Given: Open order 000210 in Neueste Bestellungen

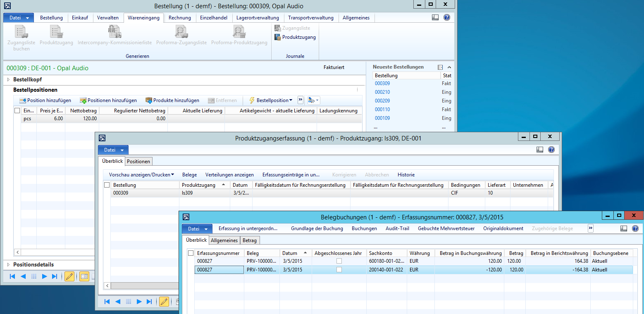Looking at the screenshot, I should pyautogui.click(x=382, y=92).
